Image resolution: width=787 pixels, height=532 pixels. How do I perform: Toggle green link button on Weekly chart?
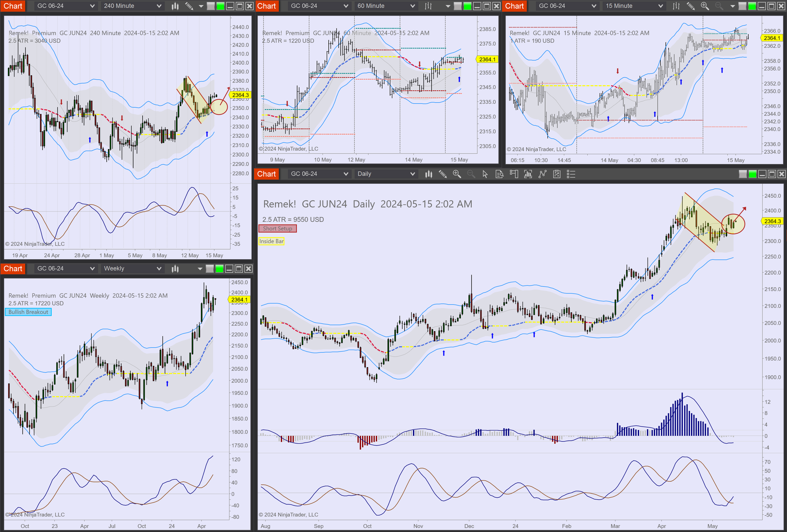[219, 269]
